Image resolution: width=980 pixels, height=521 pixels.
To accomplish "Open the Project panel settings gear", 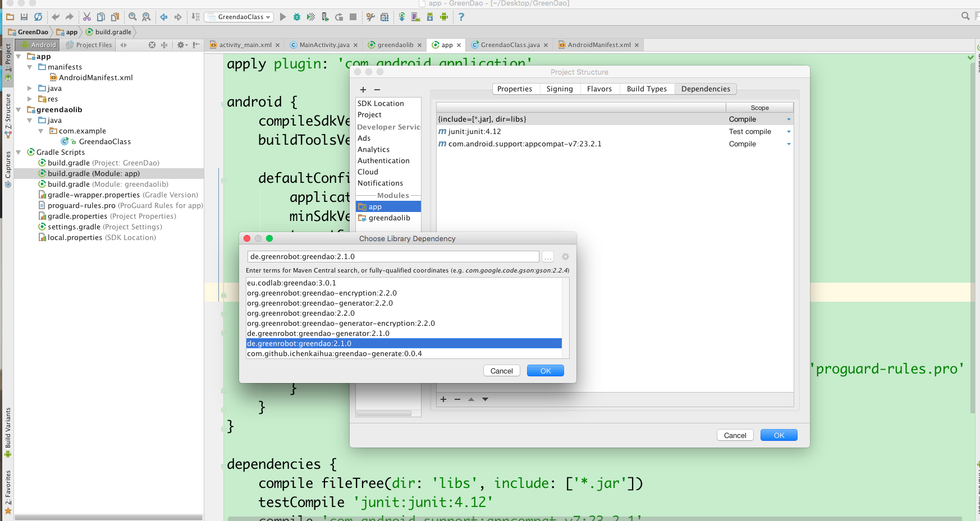I will 181,45.
